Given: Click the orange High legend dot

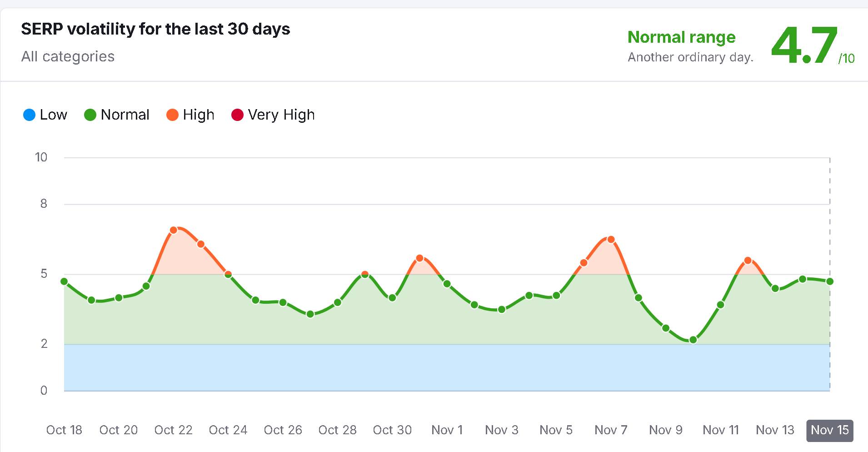Looking at the screenshot, I should click(172, 115).
